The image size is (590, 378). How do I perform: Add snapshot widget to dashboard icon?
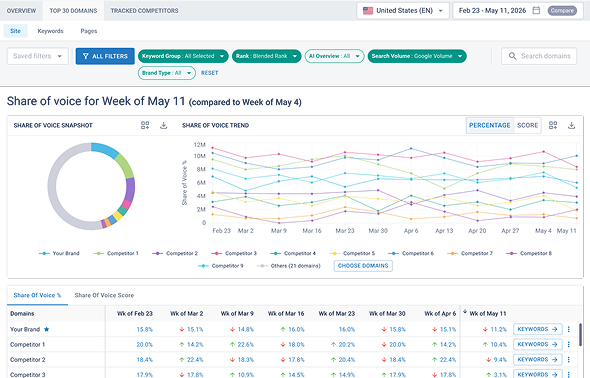click(145, 125)
